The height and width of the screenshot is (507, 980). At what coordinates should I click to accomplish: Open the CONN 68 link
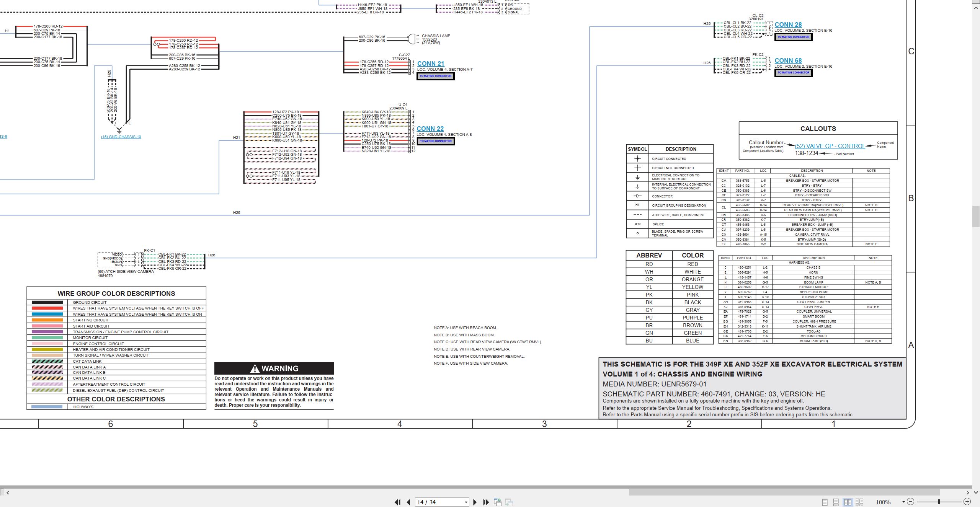(x=788, y=60)
